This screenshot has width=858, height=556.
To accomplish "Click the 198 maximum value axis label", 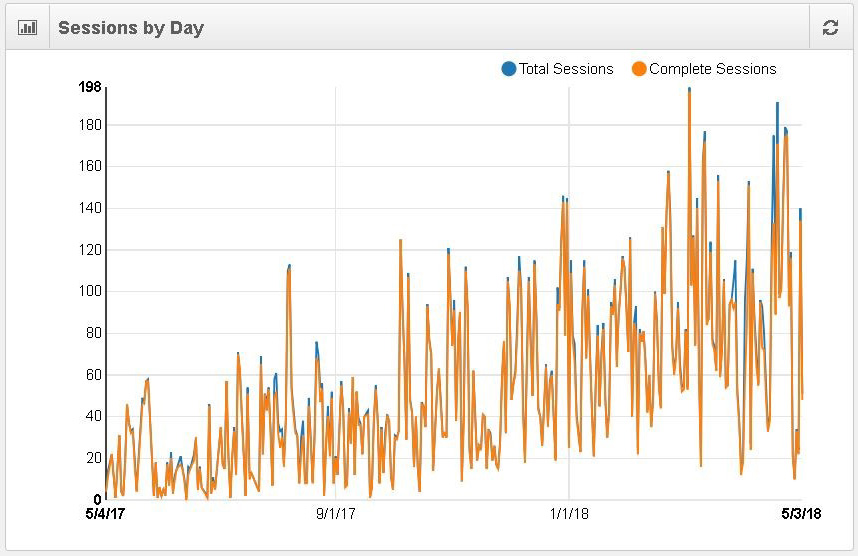I will (90, 87).
